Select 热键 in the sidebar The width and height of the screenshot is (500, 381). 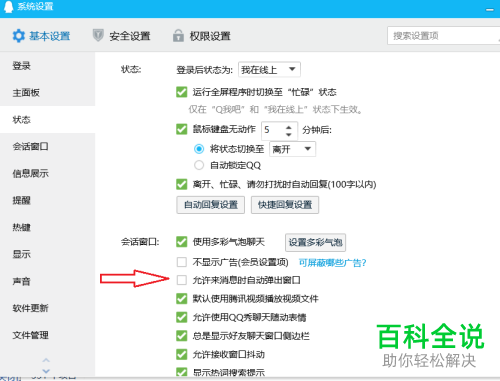[x=47, y=227]
